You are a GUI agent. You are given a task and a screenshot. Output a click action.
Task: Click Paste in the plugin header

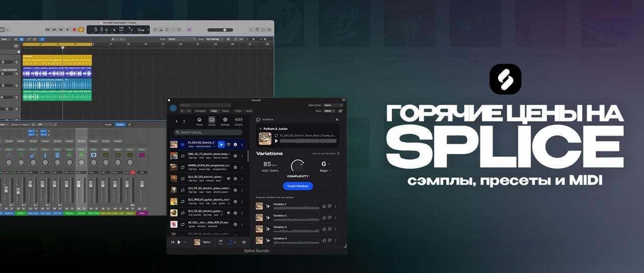(225, 111)
